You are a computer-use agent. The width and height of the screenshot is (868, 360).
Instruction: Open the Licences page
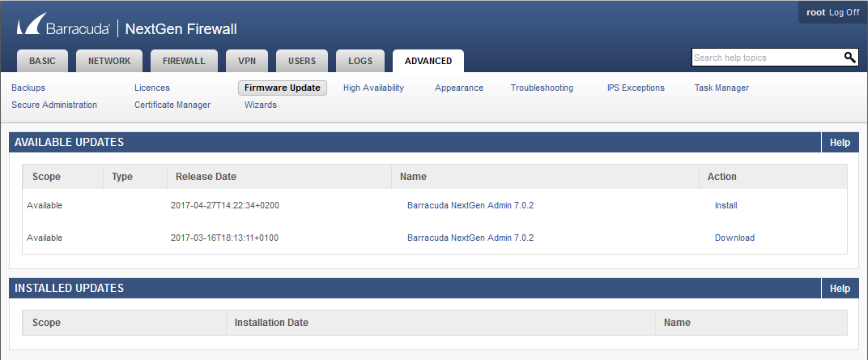tap(152, 88)
